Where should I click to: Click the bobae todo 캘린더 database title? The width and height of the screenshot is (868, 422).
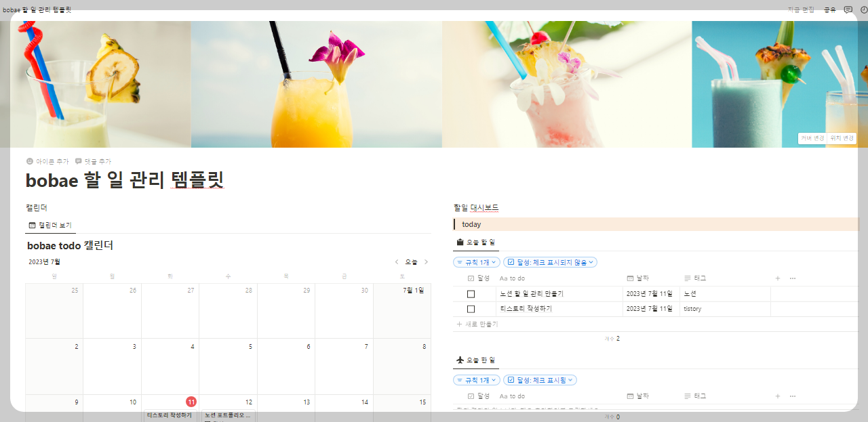tap(70, 245)
